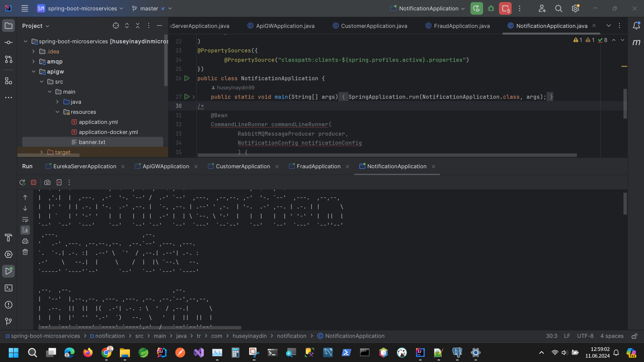This screenshot has width=644, height=362.
Task: Switch to ApiGWApplication.java editor tab
Action: [x=281, y=26]
